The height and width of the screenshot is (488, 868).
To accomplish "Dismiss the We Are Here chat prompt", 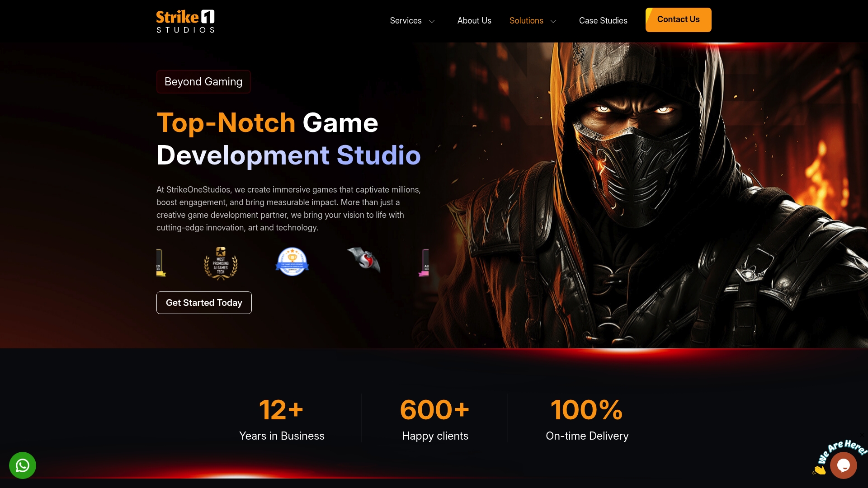I will click(862, 435).
